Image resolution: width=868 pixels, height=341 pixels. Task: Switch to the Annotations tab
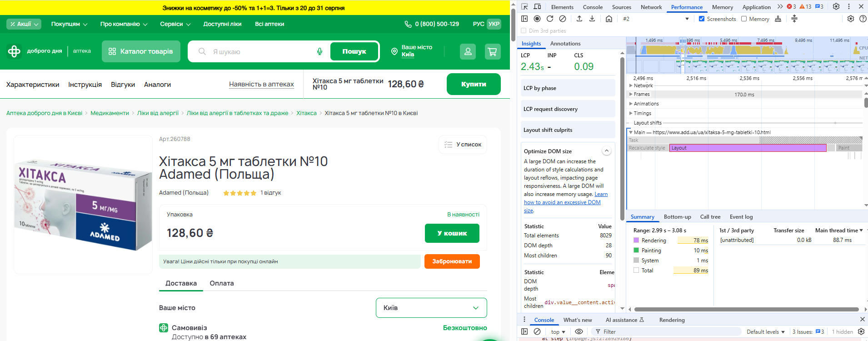click(565, 43)
